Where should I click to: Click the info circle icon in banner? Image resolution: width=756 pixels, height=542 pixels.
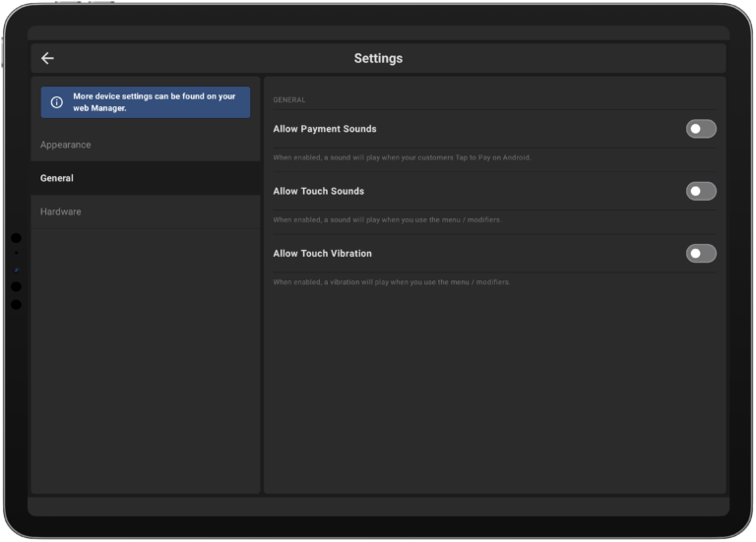click(57, 102)
